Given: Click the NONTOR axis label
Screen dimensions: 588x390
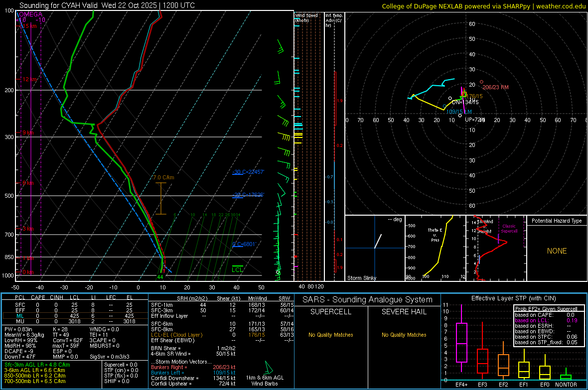Looking at the screenshot, I should click(566, 385).
